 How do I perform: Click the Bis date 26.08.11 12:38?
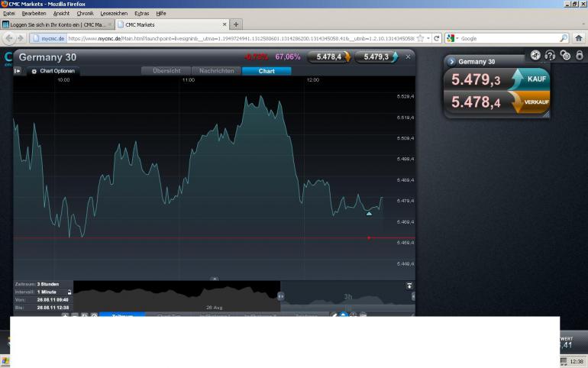point(53,308)
